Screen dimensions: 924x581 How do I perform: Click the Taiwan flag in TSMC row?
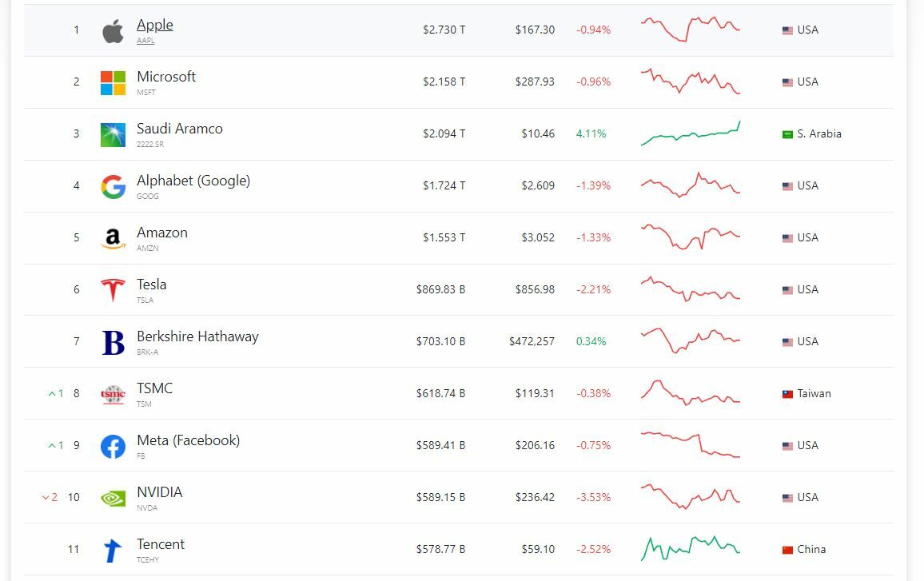(x=787, y=394)
